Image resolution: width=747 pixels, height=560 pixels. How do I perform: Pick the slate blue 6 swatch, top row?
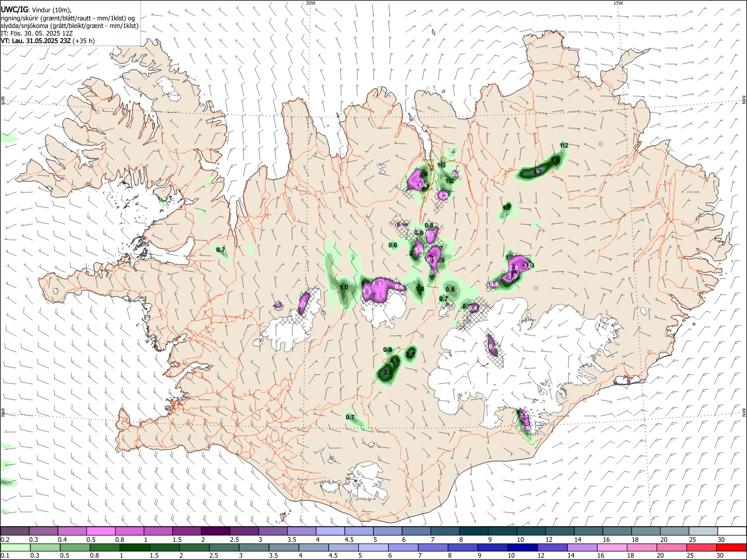tap(416, 531)
